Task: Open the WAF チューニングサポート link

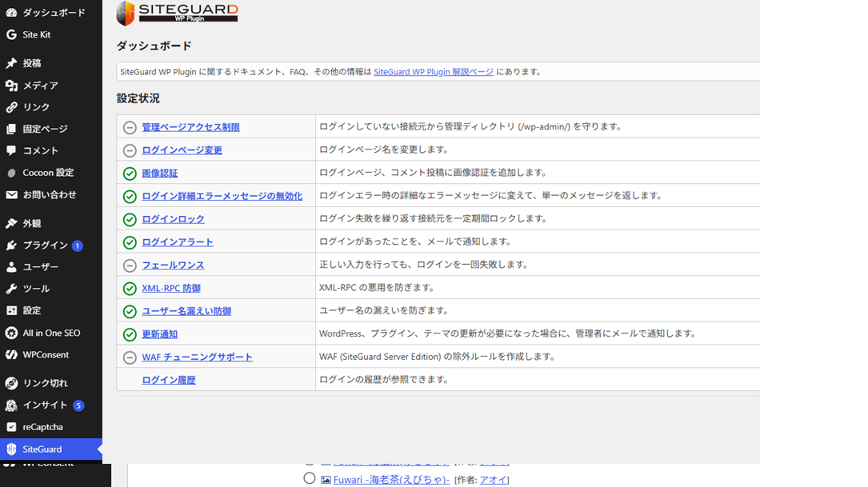Action: point(197,357)
